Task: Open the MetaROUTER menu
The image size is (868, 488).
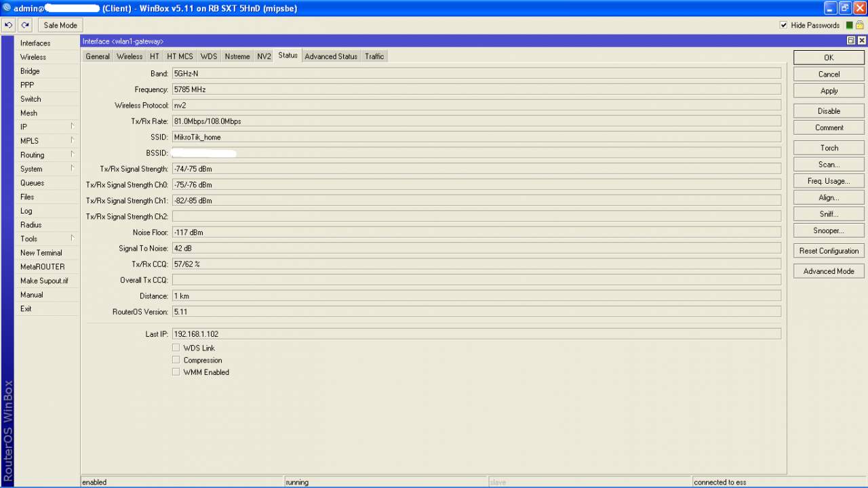Action: 47,267
